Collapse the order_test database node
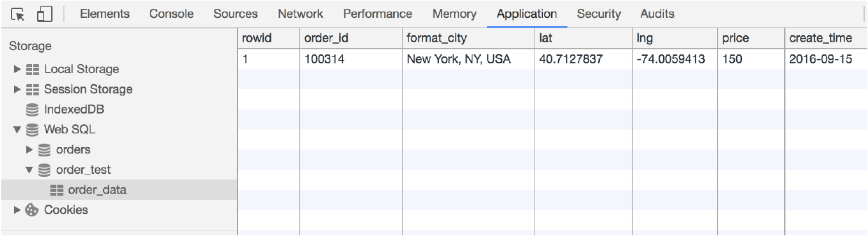The image size is (868, 236). click(x=29, y=170)
